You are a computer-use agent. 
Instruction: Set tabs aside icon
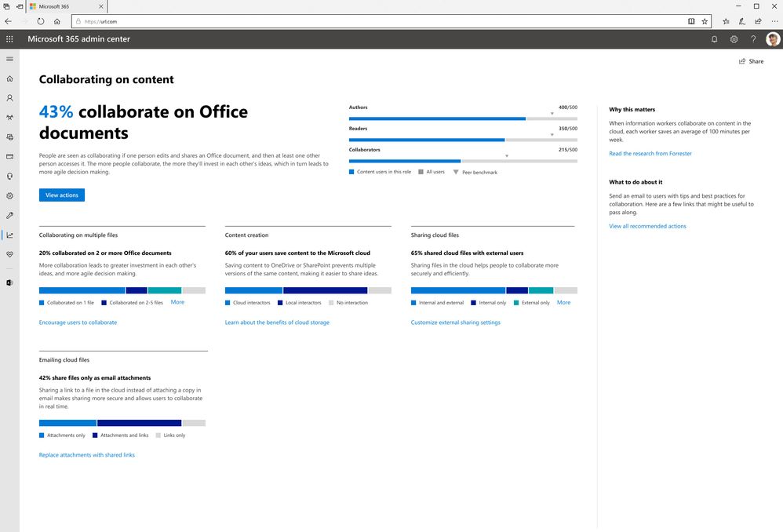pos(20,6)
